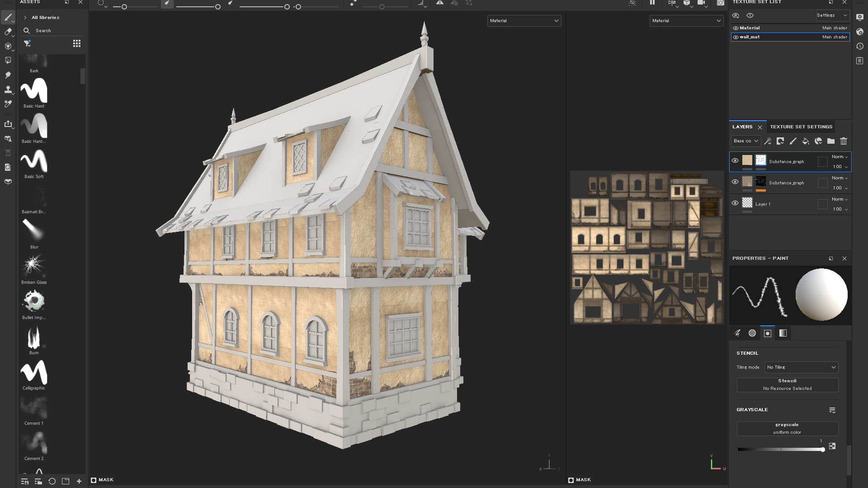This screenshot has height=488, width=868.
Task: Toggle solo texture set view
Action: (750, 15)
